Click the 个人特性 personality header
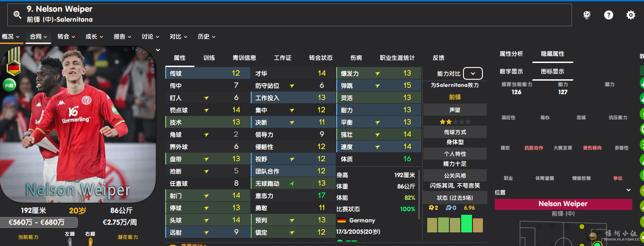Image resolution: width=644 pixels, height=246 pixels. [455, 154]
